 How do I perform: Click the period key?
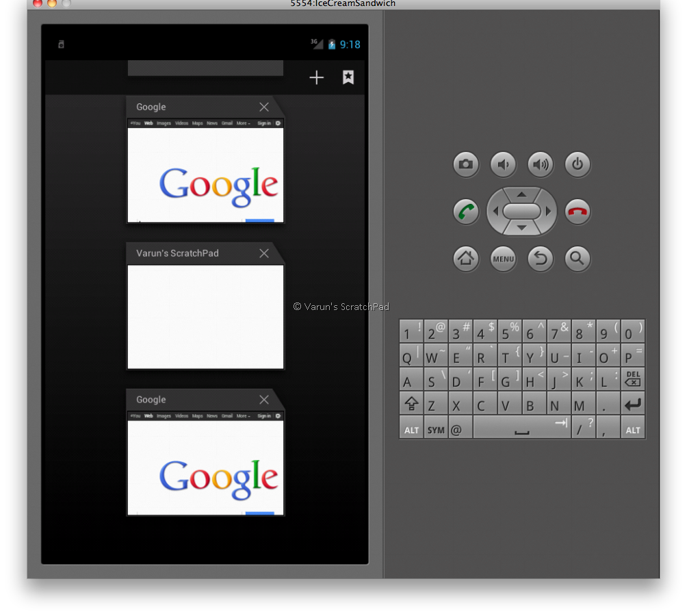click(608, 403)
